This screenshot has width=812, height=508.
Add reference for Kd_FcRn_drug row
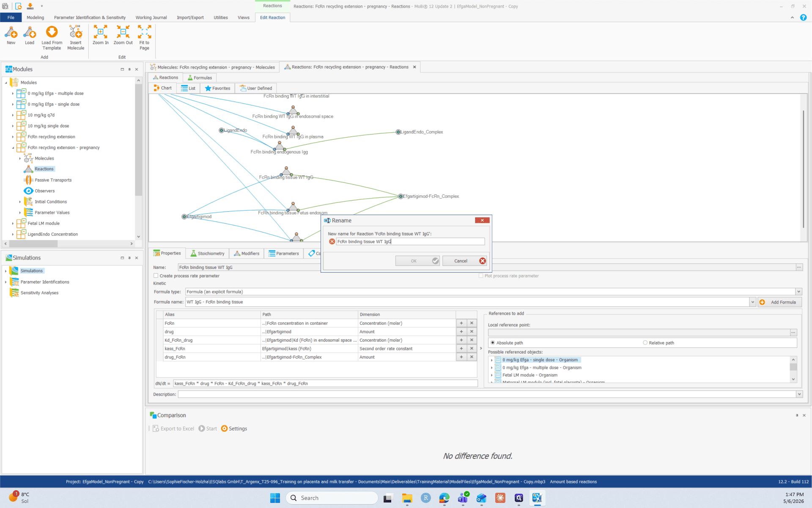461,340
